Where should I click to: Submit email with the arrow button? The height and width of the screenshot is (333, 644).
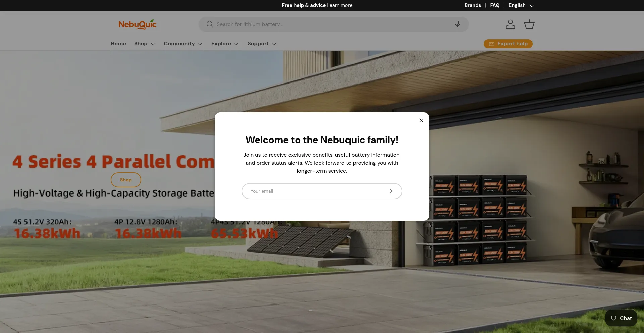click(x=390, y=191)
